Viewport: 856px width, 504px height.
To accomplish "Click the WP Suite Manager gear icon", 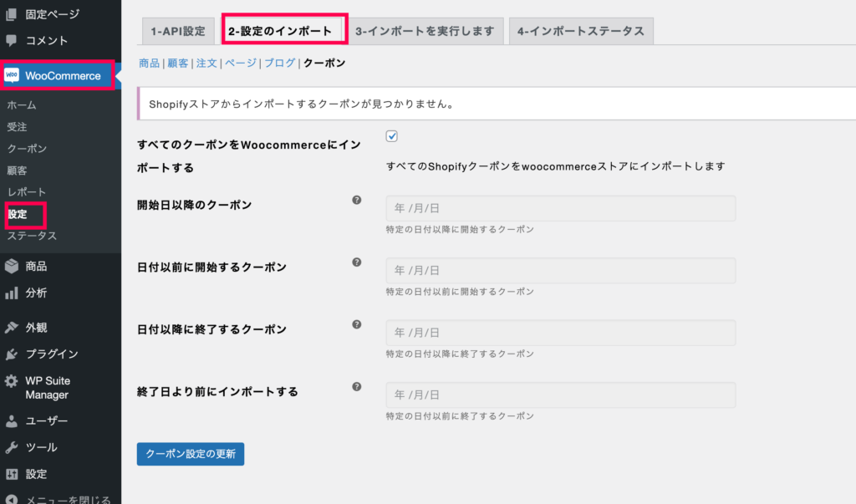I will pyautogui.click(x=12, y=381).
